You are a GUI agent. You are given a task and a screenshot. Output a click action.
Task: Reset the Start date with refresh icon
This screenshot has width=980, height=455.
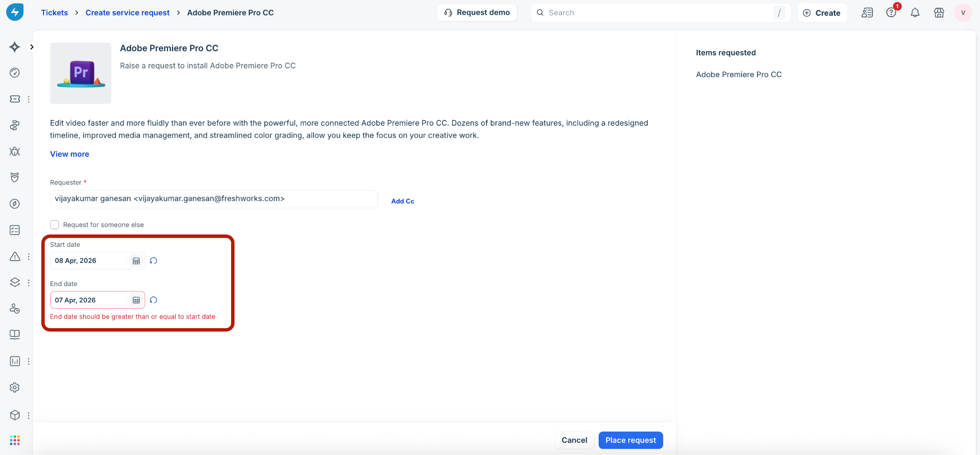154,261
